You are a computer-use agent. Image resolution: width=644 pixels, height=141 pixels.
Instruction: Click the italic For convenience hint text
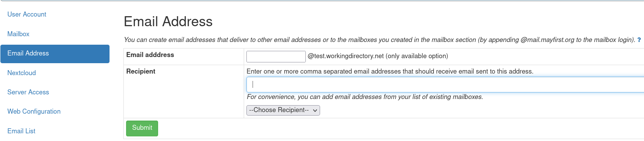[365, 97]
